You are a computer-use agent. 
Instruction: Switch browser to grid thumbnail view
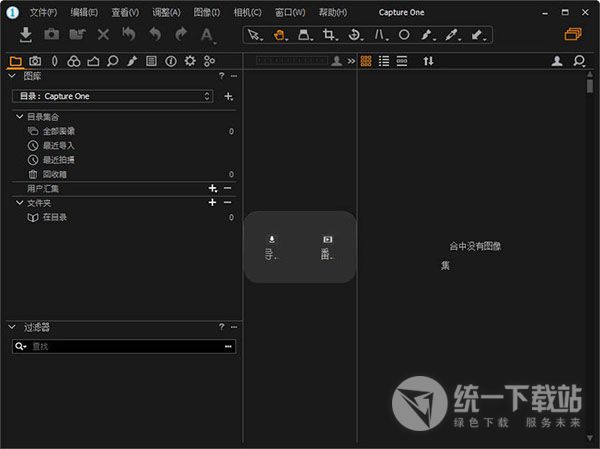pos(366,61)
